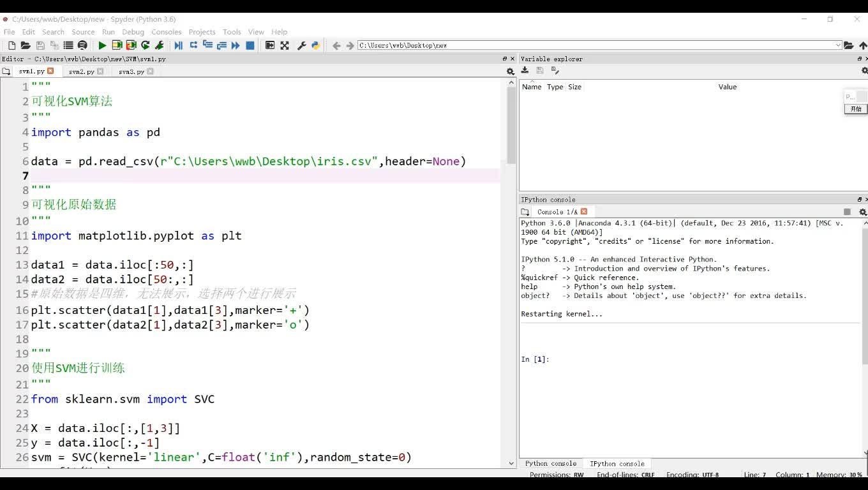Image resolution: width=868 pixels, height=490 pixels.
Task: Click the 开始 button
Action: coord(856,109)
